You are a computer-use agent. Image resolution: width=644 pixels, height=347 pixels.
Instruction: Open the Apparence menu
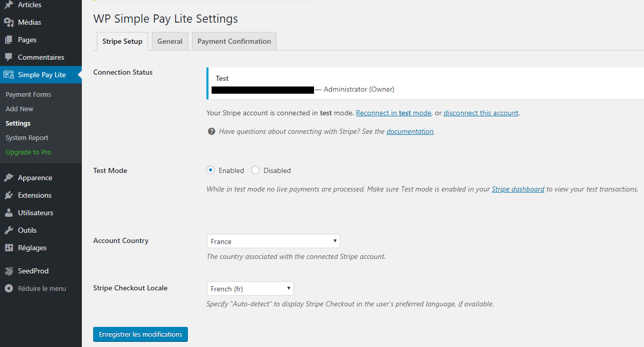[x=41, y=178]
